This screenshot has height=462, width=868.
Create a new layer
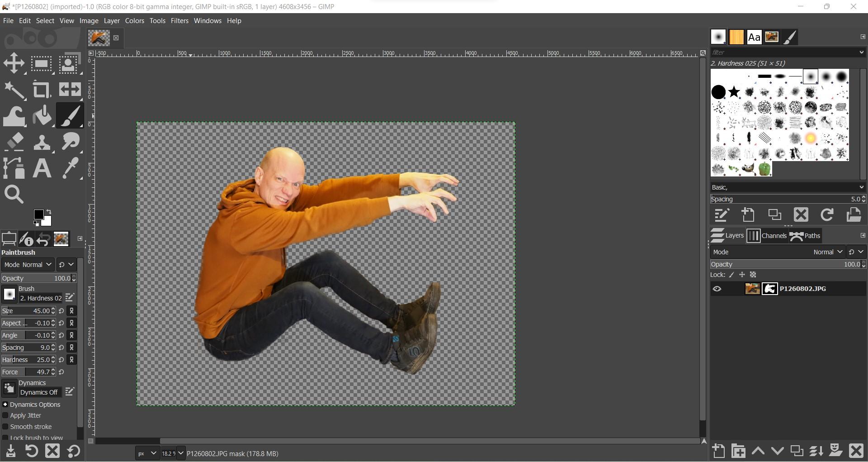coord(718,451)
